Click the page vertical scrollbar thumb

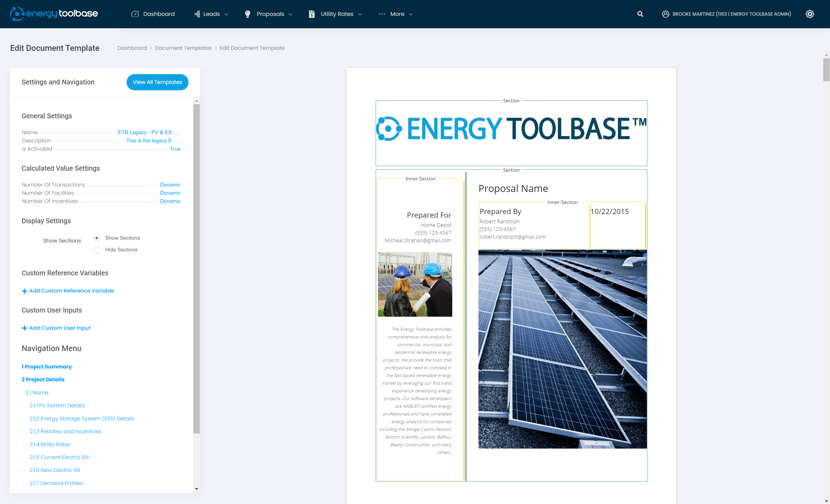(826, 69)
